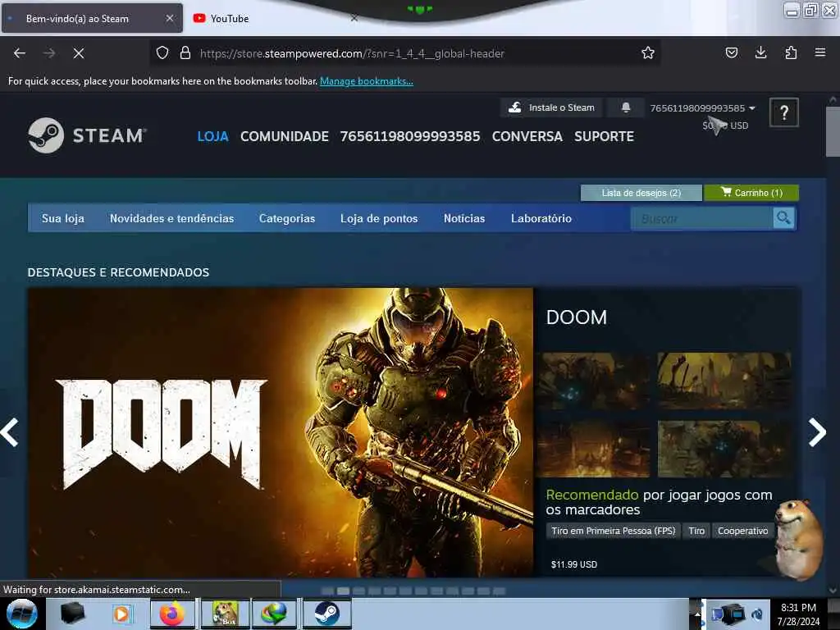The image size is (840, 630).
Task: Click the search magnifier in the store bar
Action: [783, 218]
